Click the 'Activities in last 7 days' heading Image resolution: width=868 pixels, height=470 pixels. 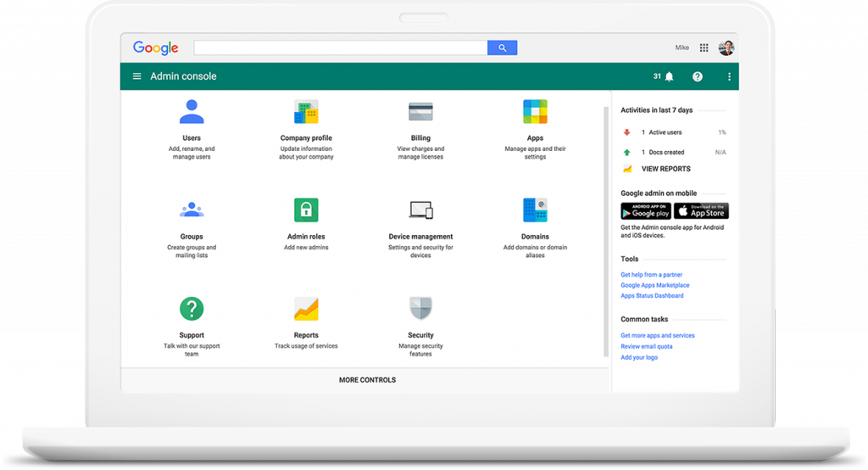(x=657, y=110)
